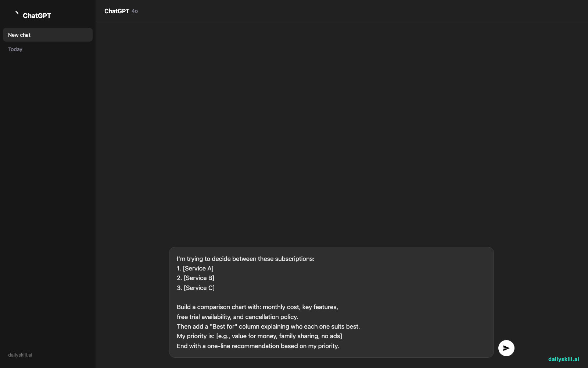The image size is (588, 368).
Task: Click the "free trial availability, and cancellation policy." line
Action: click(x=237, y=317)
